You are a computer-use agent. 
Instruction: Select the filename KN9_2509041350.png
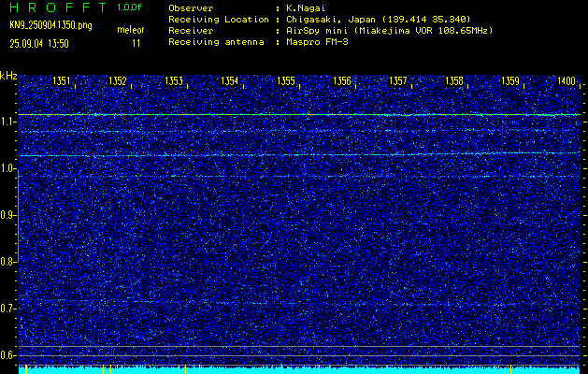click(50, 25)
